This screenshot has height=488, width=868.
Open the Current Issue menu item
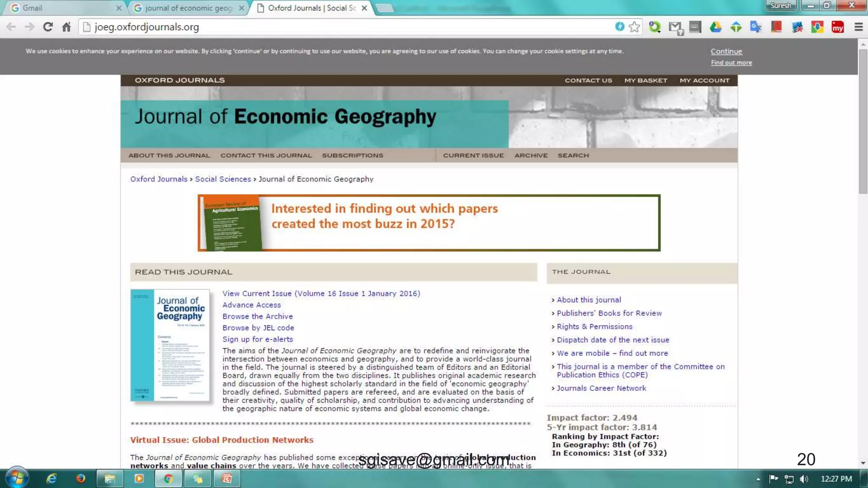tap(473, 155)
